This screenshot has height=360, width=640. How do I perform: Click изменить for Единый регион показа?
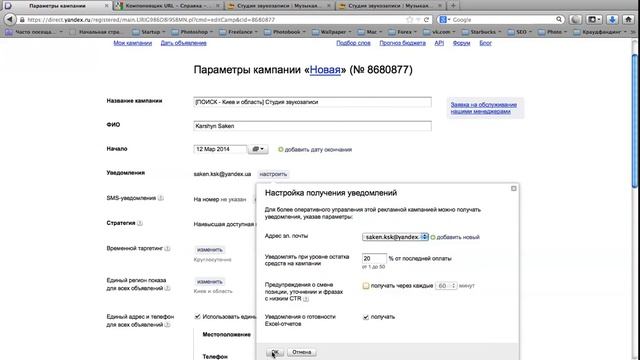tap(209, 282)
